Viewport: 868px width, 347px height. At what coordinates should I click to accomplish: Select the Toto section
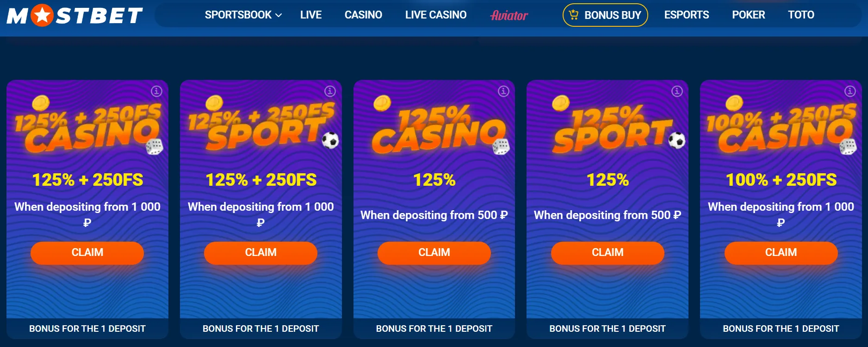[x=801, y=15]
